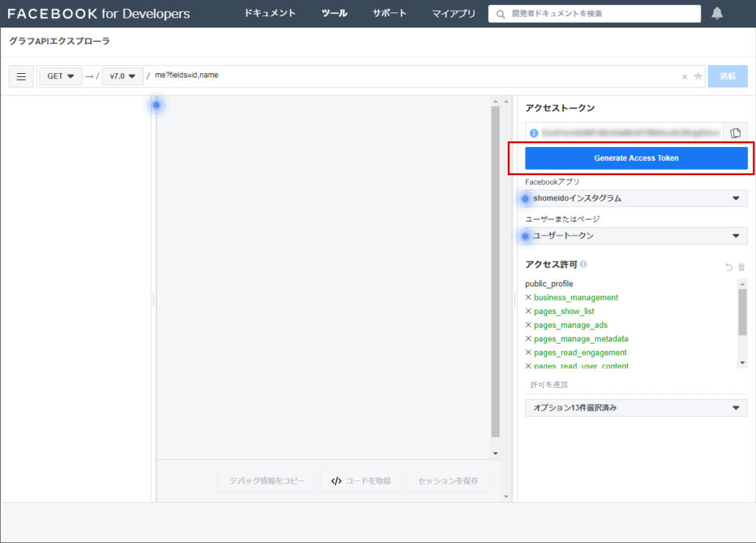This screenshot has height=543, width=756.
Task: Open the v7.0 API version dropdown
Action: tap(123, 76)
